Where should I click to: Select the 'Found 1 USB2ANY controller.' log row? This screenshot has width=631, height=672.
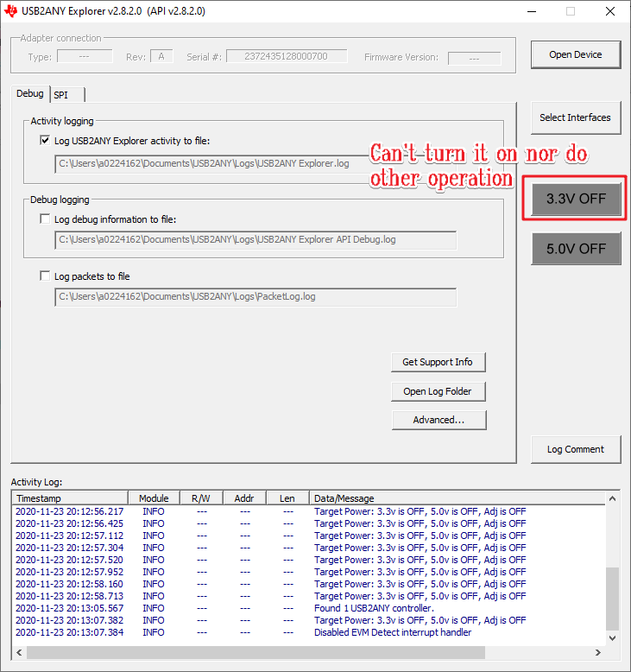click(x=309, y=608)
